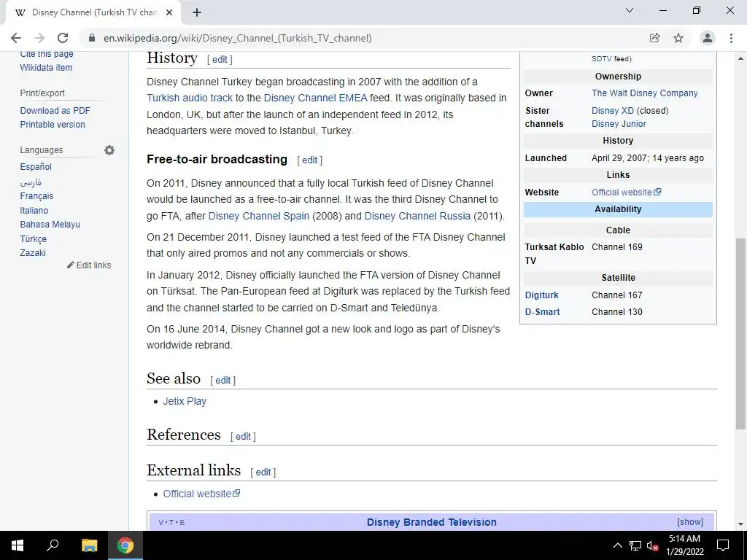Open Chrome's three-dot menu
Screen dimensions: 747x560
click(x=731, y=38)
